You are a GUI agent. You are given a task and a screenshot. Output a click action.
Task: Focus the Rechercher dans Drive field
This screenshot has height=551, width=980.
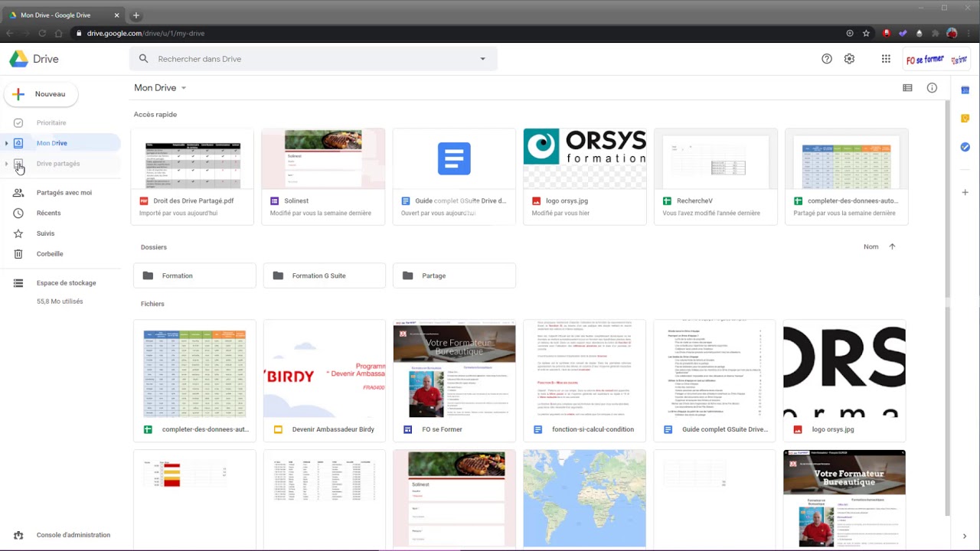[x=314, y=59]
